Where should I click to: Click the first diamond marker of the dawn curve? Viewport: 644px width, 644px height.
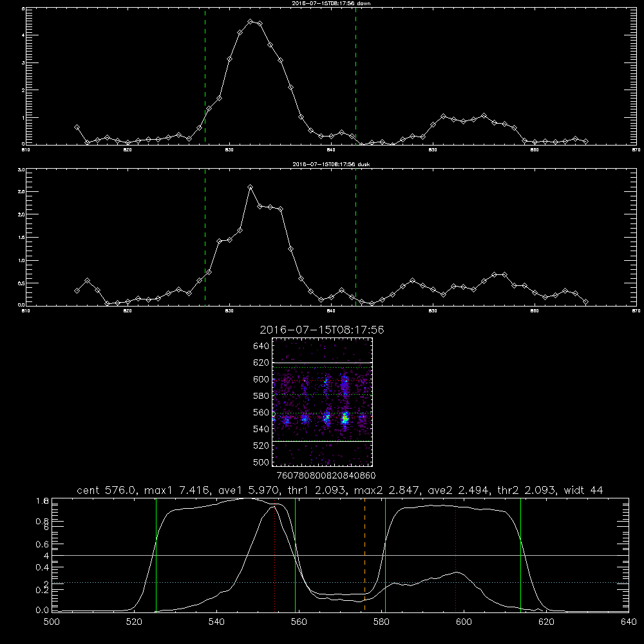[x=77, y=128]
